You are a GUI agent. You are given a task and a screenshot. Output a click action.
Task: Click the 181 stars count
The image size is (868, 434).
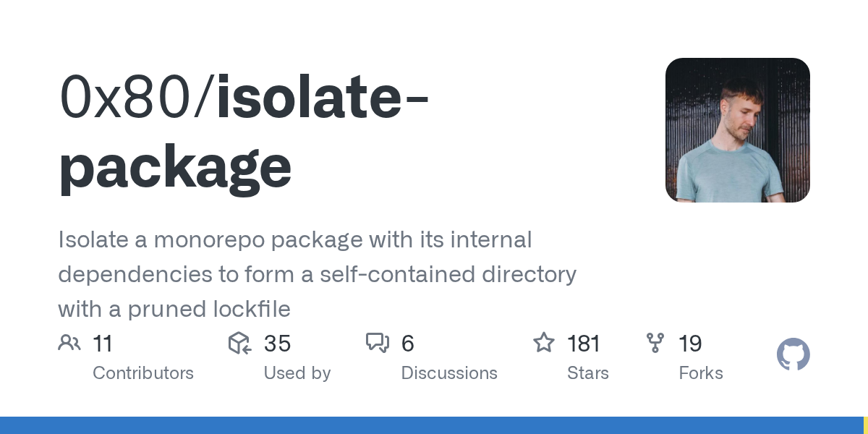[x=584, y=344]
